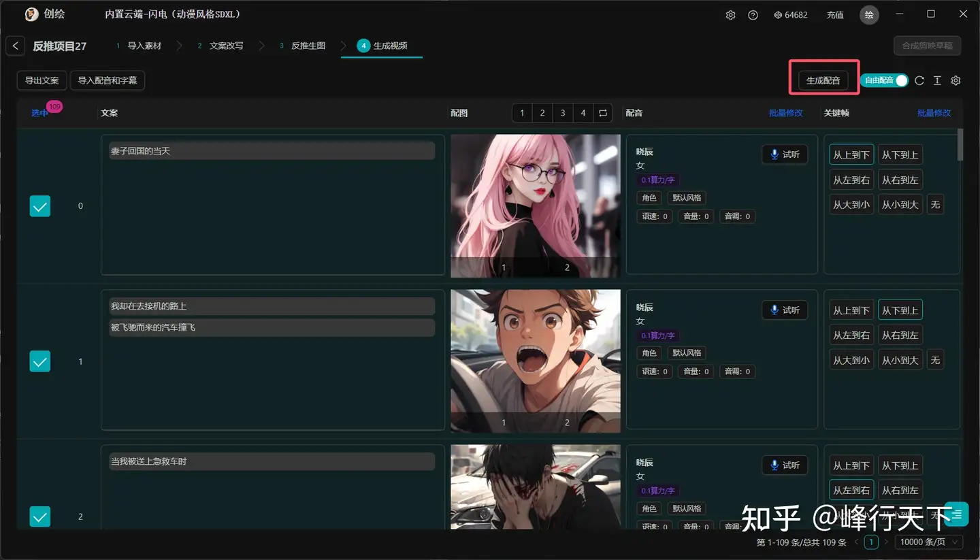This screenshot has height=560, width=980.
Task: Click page number 1 in pagination
Action: 871,542
